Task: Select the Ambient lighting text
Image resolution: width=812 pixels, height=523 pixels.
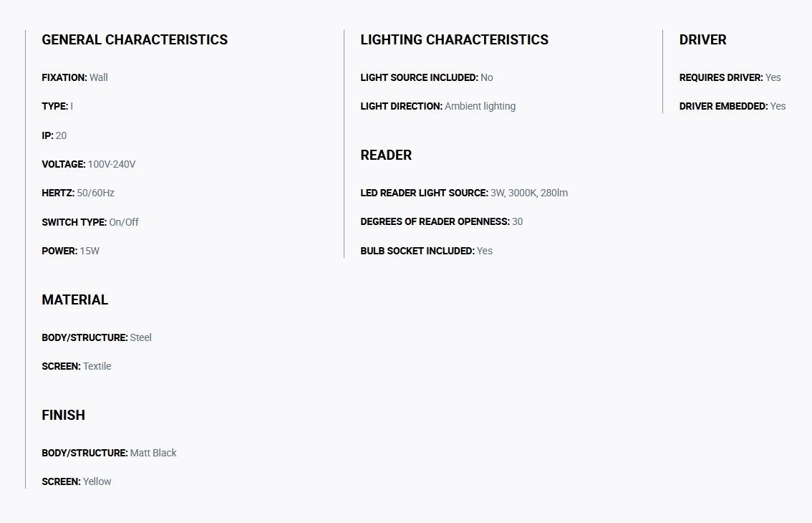Action: click(480, 106)
